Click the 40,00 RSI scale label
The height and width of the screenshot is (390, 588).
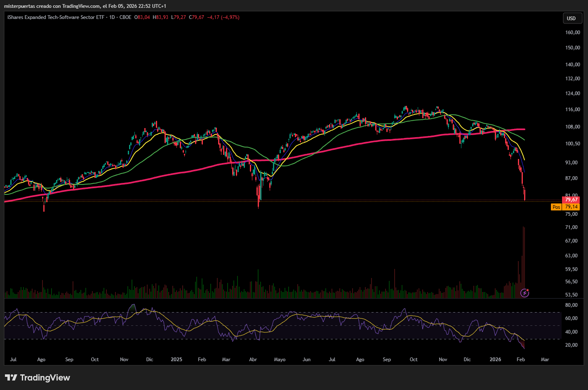[x=572, y=332]
